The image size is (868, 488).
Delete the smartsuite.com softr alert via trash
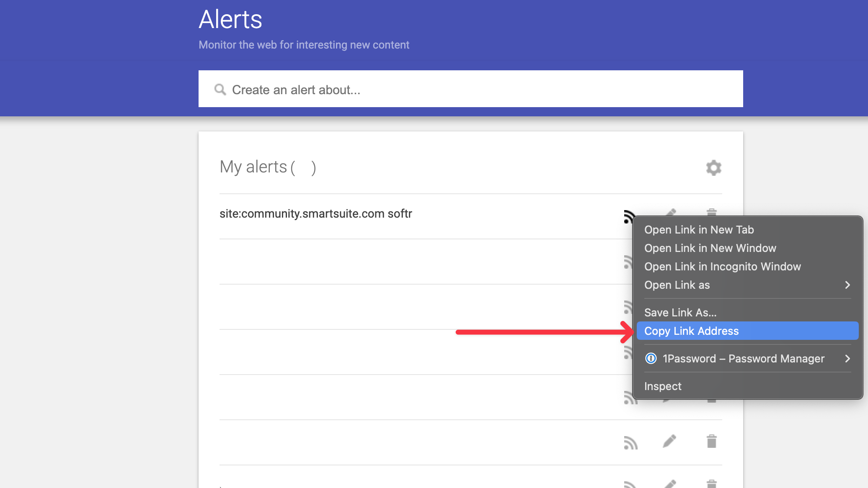[x=711, y=212]
